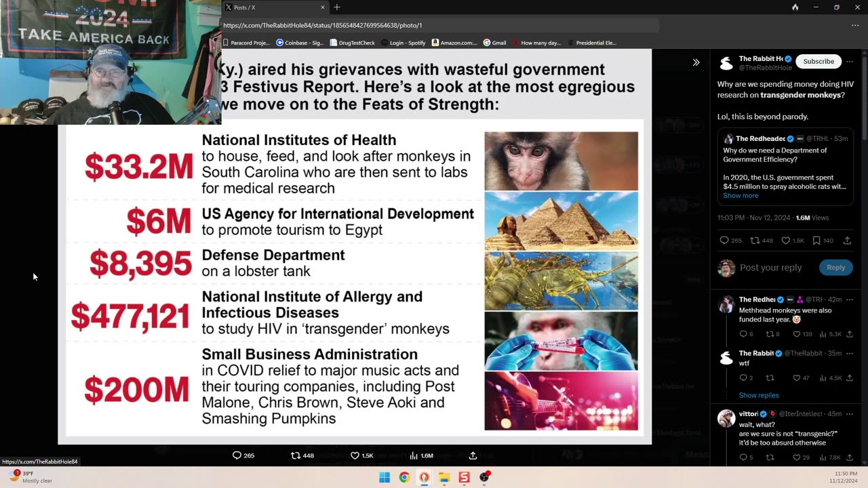Close the Posts / X tab

(323, 7)
